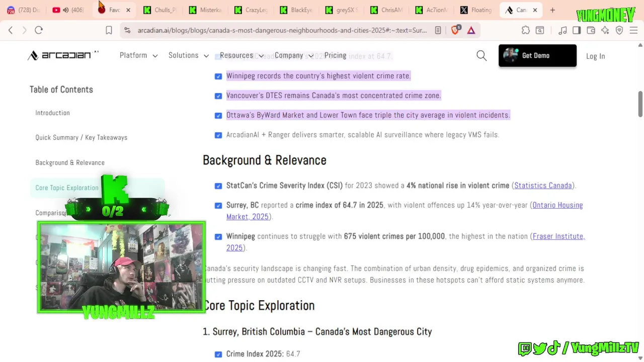Open site settings icon left of URL

pos(127,30)
